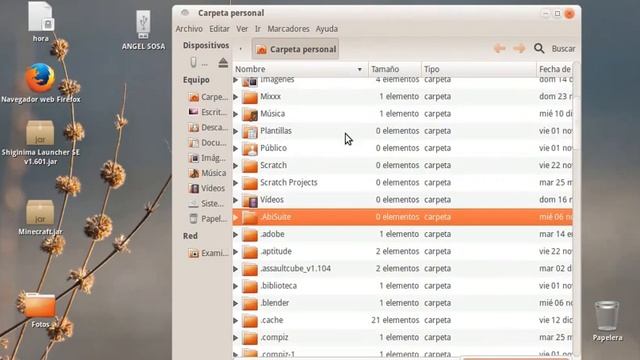Viewport: 640px width, 360px height.
Task: Open Desca... downloads entry in sidebar
Action: point(208,127)
